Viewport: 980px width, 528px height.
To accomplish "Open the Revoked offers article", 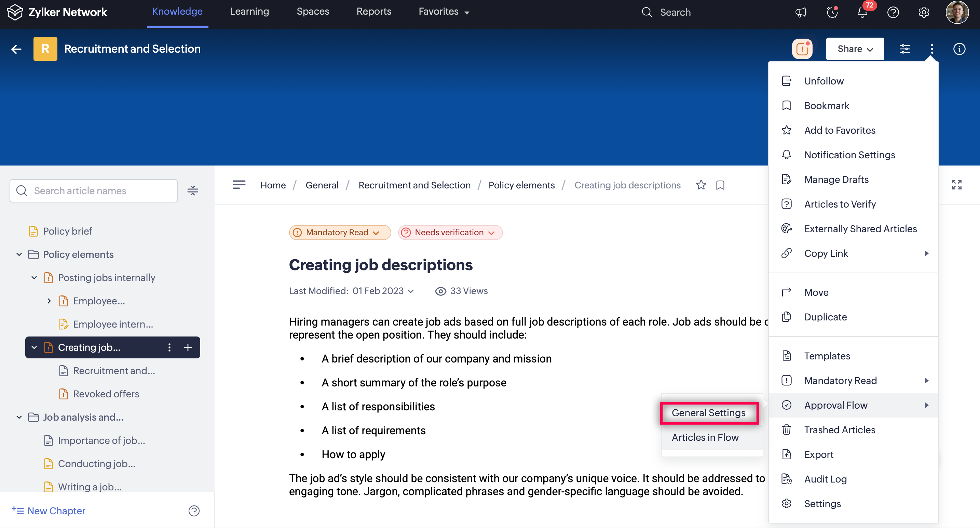I will [x=106, y=394].
